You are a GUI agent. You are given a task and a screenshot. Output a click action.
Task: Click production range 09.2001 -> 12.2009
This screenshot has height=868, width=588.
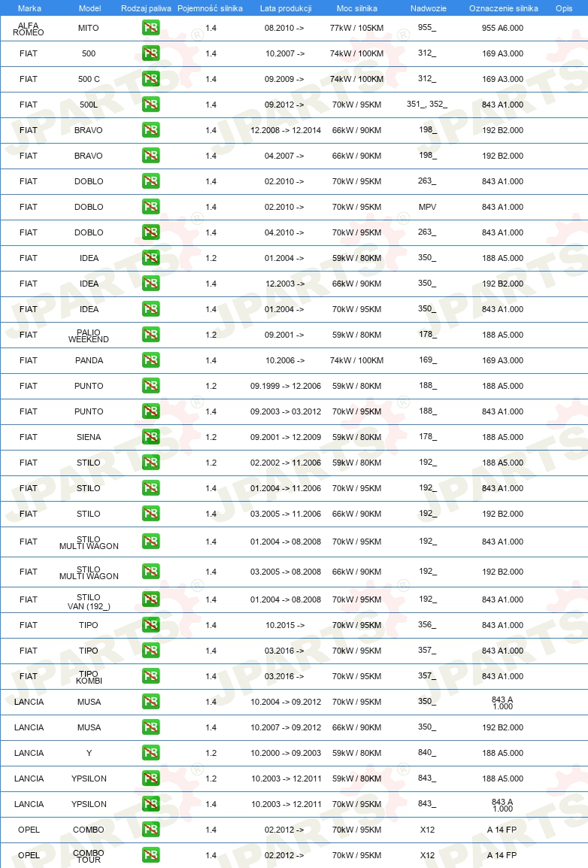pyautogui.click(x=286, y=437)
